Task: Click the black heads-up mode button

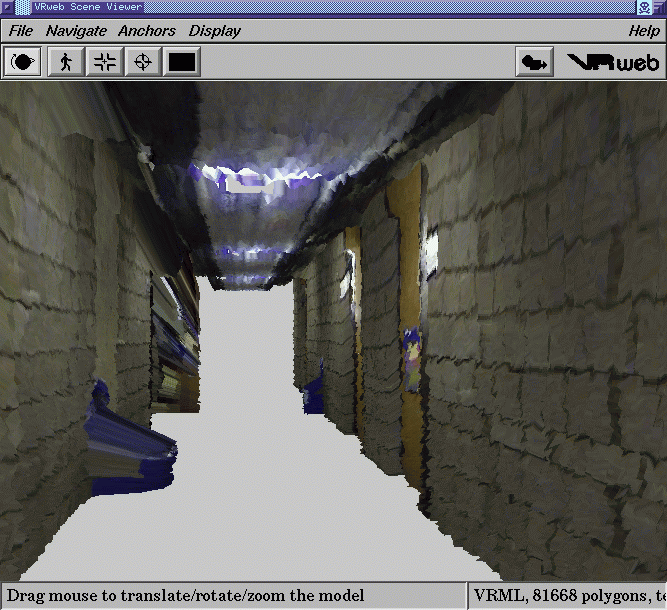Action: click(x=182, y=62)
